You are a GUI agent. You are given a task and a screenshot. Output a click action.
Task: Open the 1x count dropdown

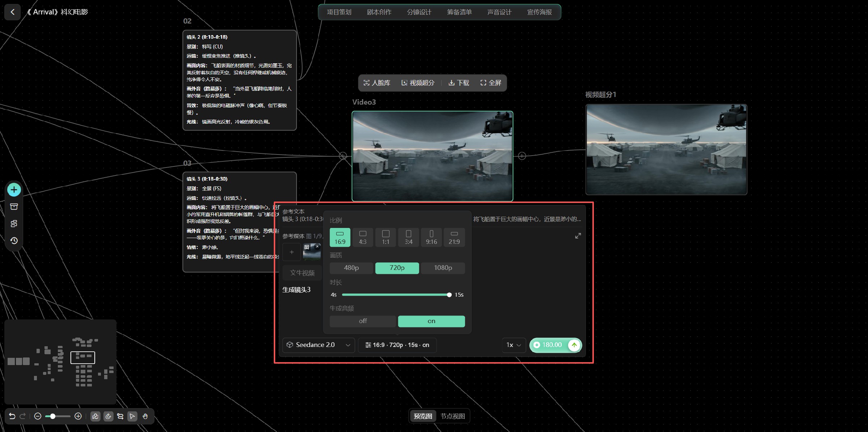tap(514, 345)
